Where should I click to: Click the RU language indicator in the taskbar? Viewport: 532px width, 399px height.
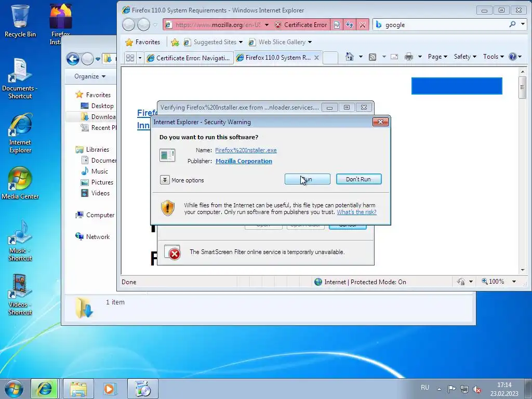(x=425, y=388)
